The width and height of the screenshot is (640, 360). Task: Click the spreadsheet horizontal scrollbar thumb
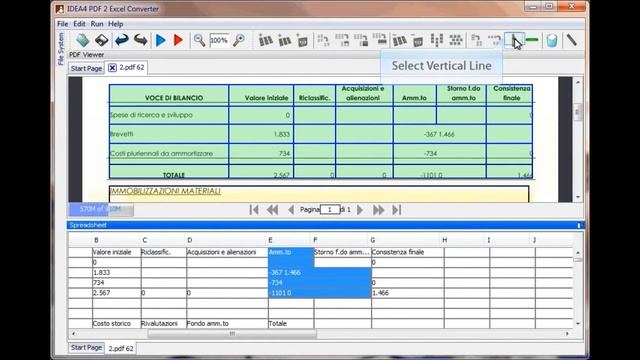[232, 334]
